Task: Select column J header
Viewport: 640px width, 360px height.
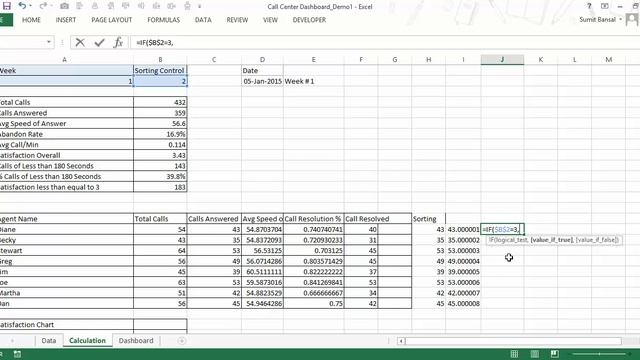Action: coord(502,60)
